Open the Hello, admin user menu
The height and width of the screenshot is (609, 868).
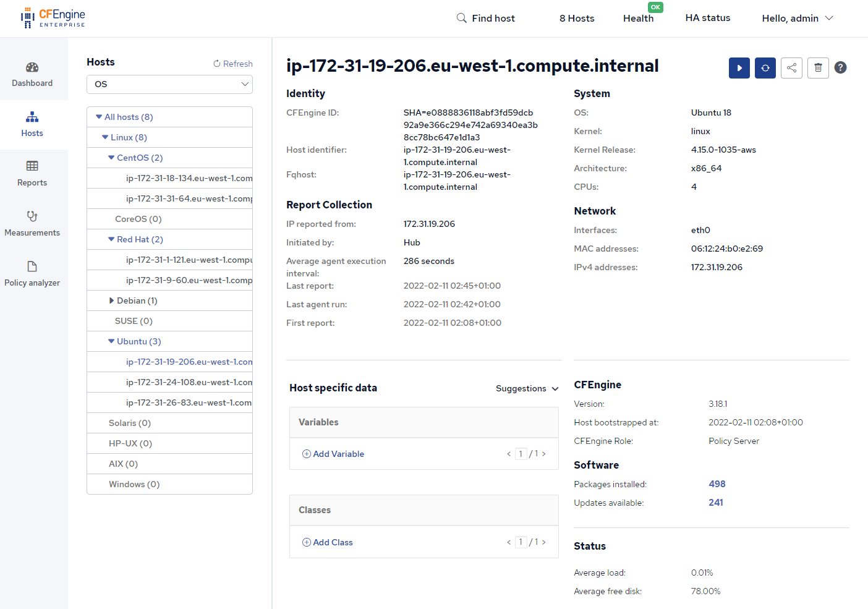797,19
